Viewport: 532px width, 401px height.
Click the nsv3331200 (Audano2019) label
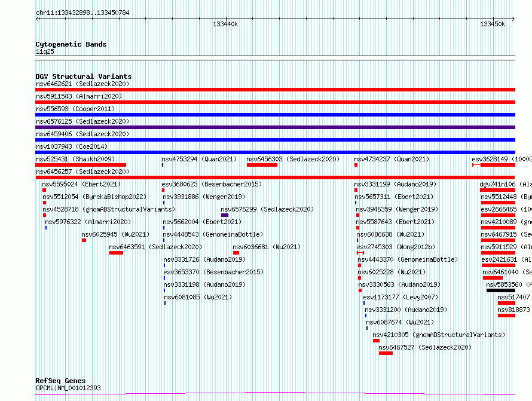tap(406, 310)
